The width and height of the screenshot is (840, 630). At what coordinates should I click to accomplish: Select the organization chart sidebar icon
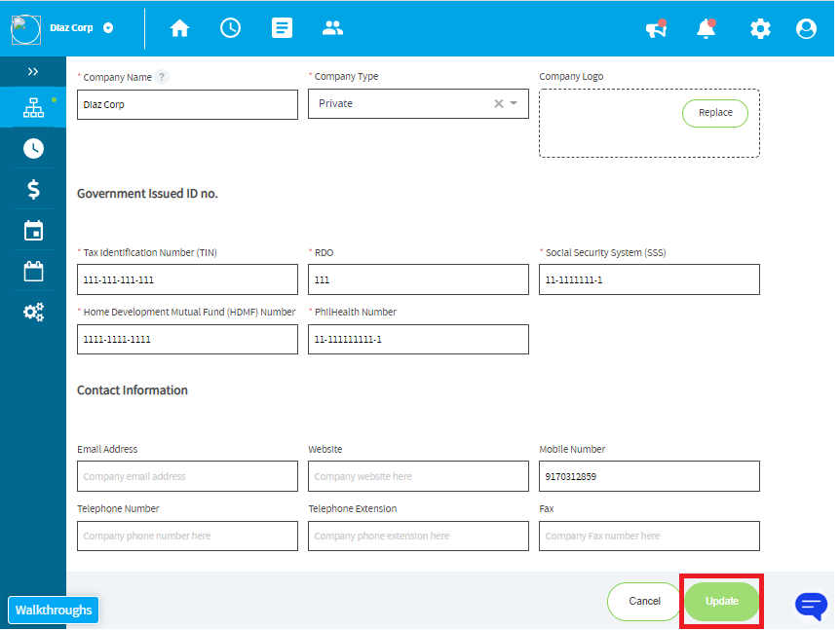tap(33, 107)
